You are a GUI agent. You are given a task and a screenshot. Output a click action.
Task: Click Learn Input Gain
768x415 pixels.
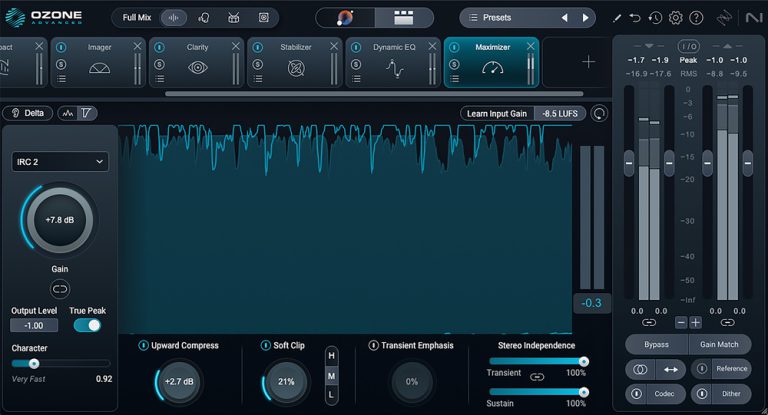497,114
